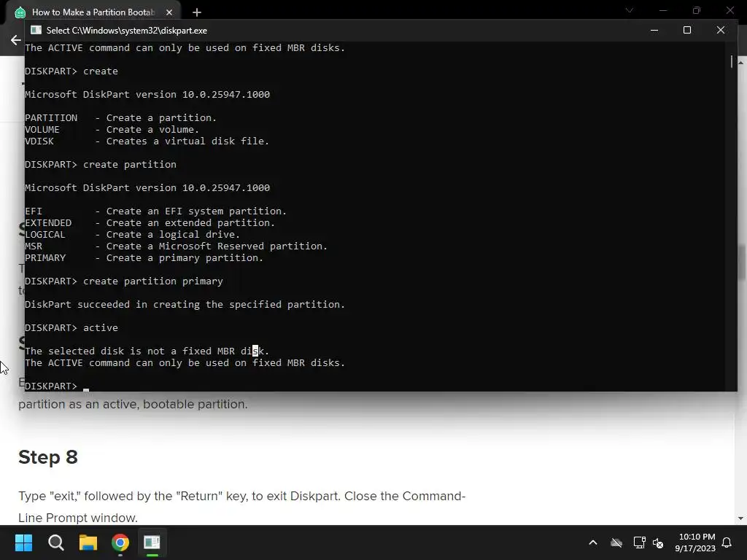747x560 pixels.
Task: Go back with Chrome back arrow
Action: tap(16, 40)
